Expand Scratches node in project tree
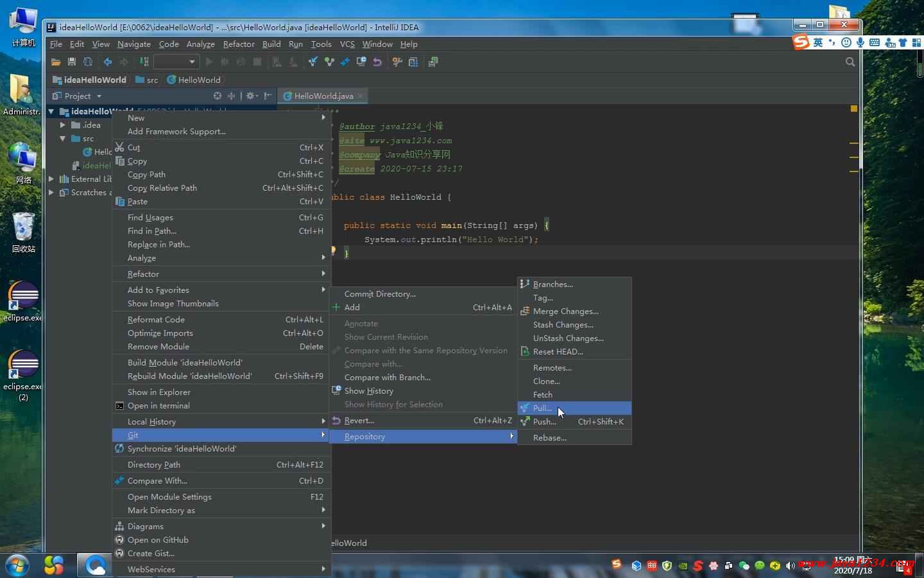The width and height of the screenshot is (924, 578). [x=51, y=192]
